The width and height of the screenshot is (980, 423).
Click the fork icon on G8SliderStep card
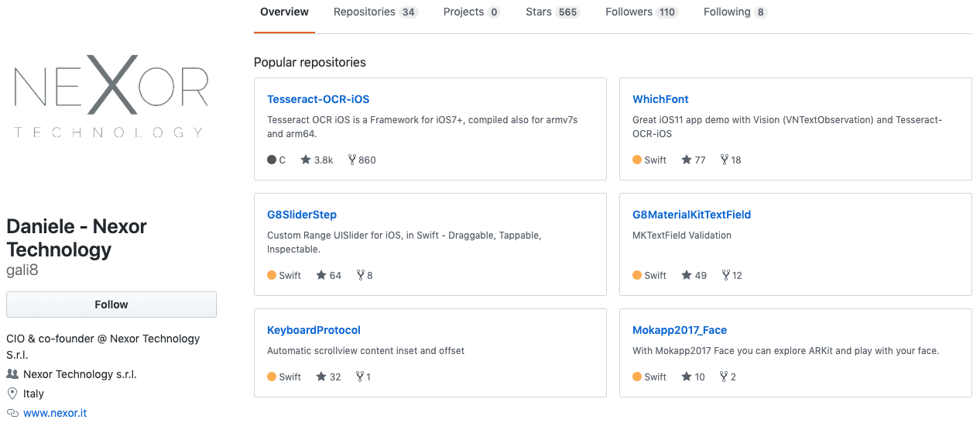(361, 275)
